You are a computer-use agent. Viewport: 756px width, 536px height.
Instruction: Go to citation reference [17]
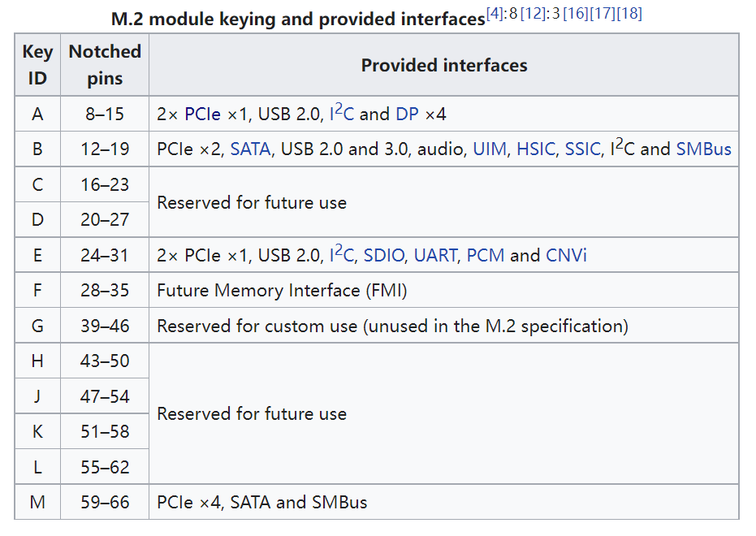(602, 14)
